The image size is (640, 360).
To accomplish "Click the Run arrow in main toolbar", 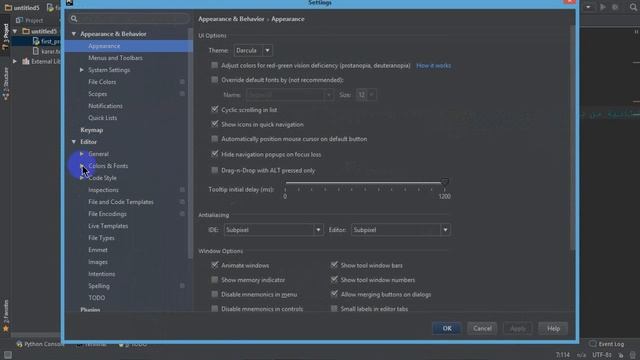I will click(602, 7).
